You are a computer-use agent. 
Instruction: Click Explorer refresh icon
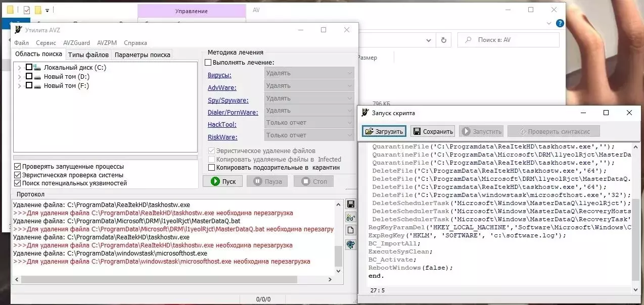pos(443,40)
